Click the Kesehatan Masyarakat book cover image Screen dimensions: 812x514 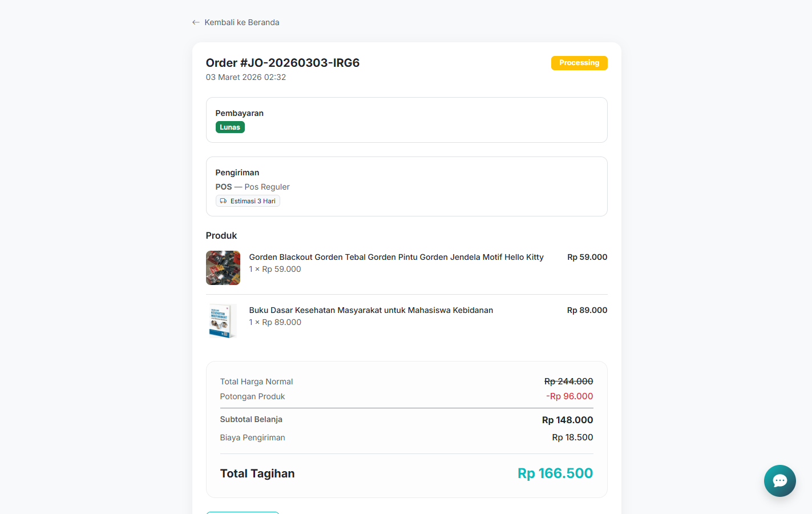(x=223, y=320)
